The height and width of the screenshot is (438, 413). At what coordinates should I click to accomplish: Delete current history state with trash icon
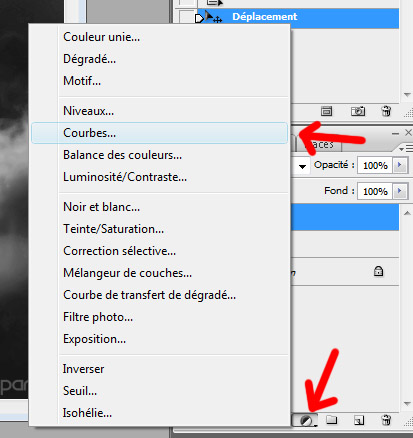coord(386,111)
